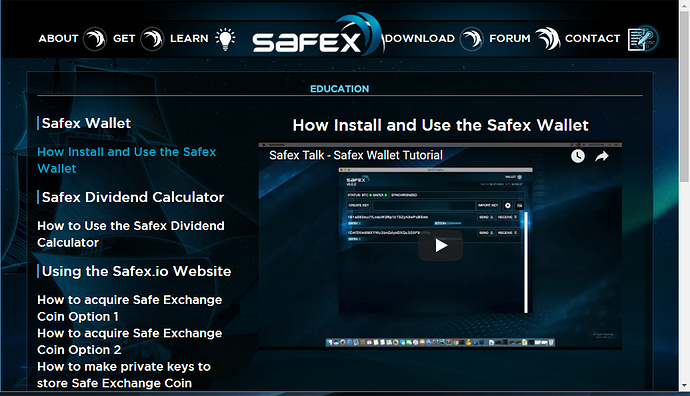Click the video thumbnail preview area

click(x=440, y=246)
